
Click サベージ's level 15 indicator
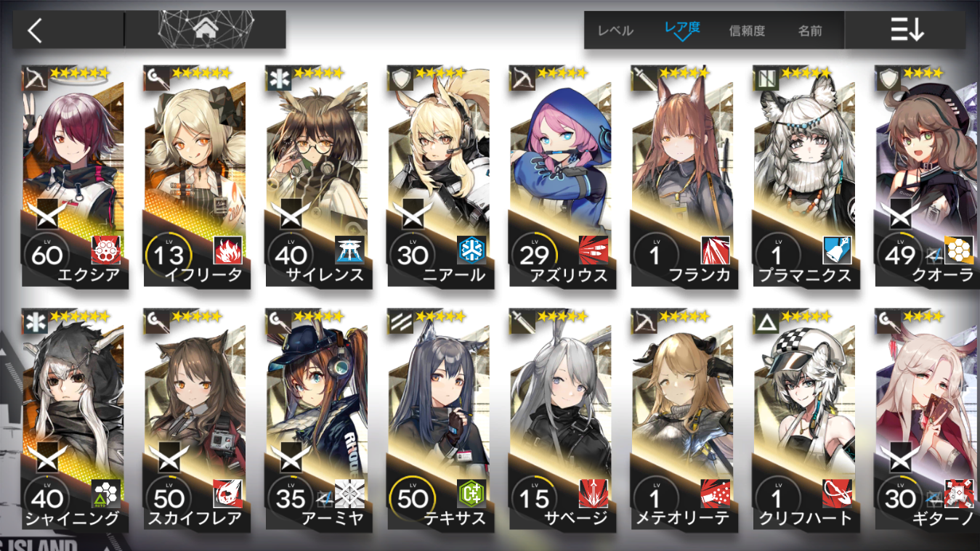pos(534,498)
